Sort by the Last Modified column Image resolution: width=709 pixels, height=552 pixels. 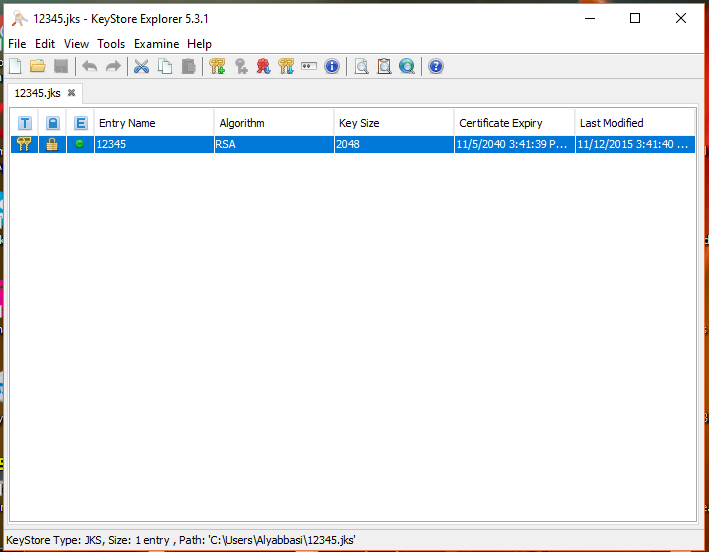pyautogui.click(x=635, y=123)
